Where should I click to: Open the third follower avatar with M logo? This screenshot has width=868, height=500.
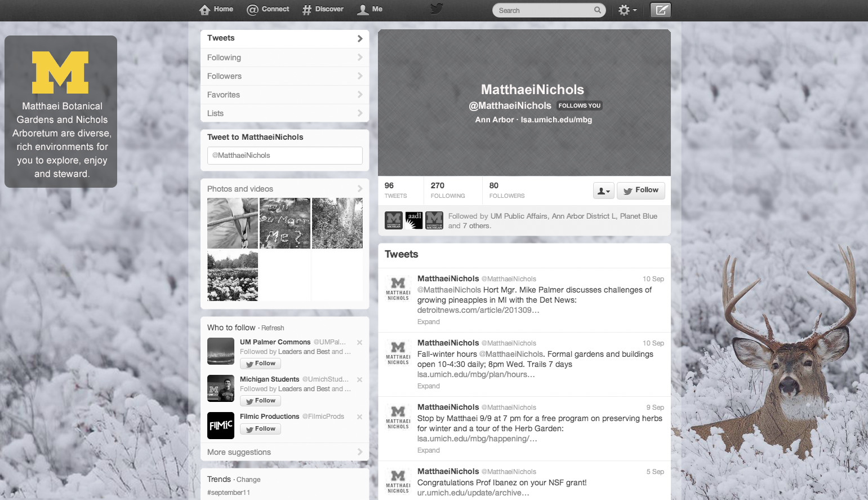coord(434,220)
